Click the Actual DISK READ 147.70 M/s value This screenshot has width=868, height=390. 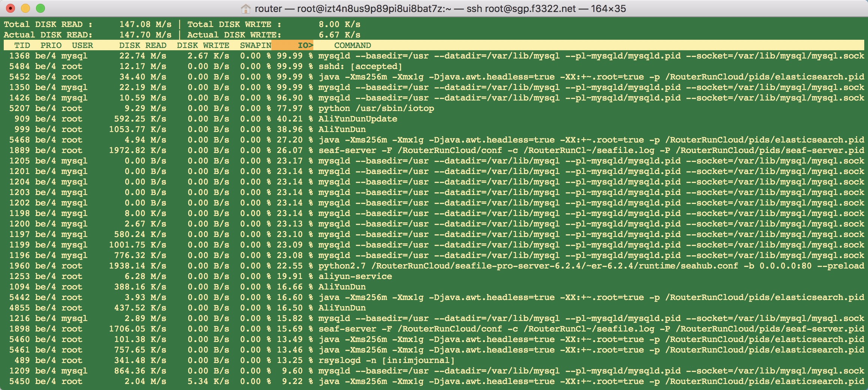145,35
